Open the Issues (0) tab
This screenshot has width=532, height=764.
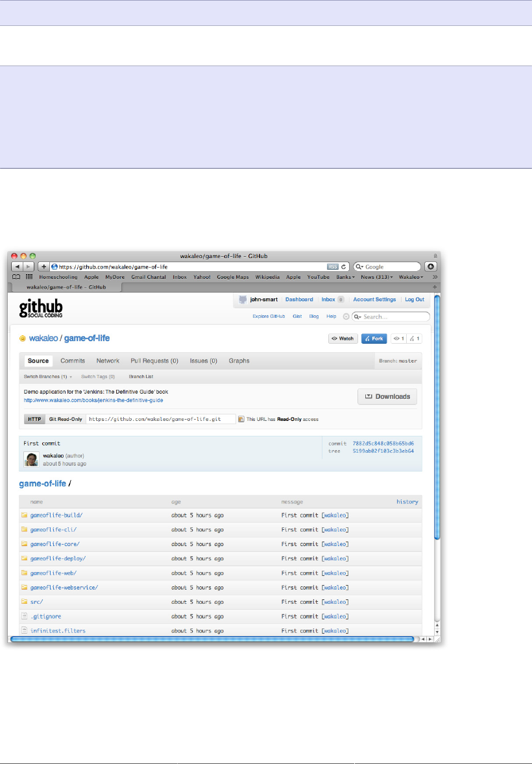pyautogui.click(x=203, y=361)
